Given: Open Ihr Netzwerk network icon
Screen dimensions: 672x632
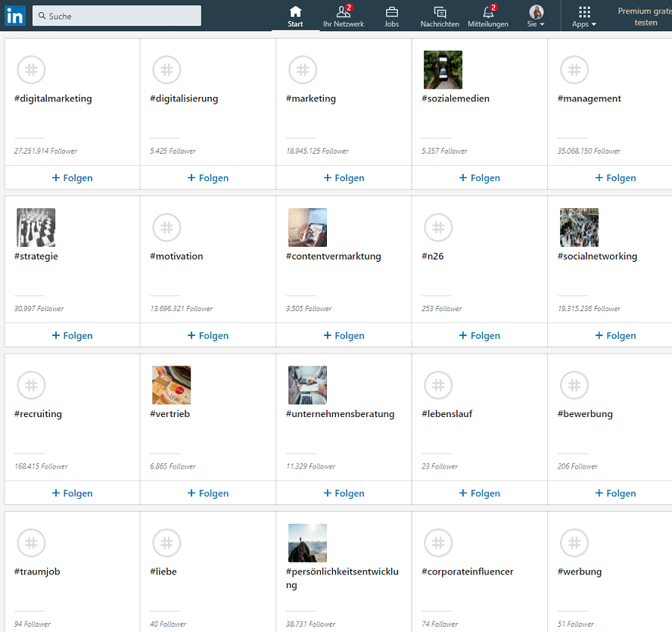Looking at the screenshot, I should click(344, 11).
